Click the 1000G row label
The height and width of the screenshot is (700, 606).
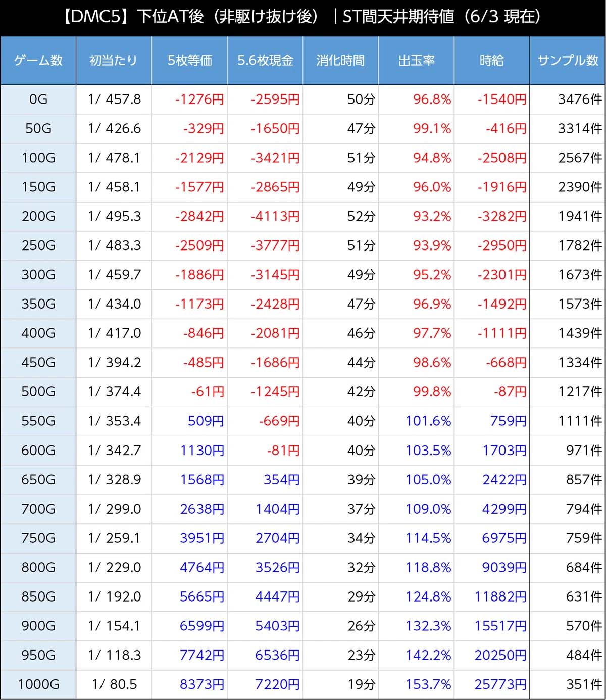38,684
